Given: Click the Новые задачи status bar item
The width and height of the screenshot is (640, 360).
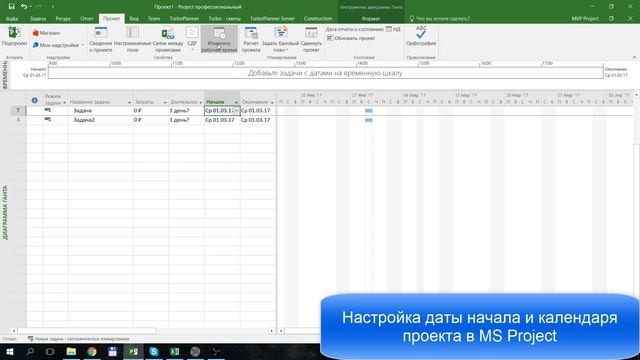Looking at the screenshot, I should [x=78, y=339].
